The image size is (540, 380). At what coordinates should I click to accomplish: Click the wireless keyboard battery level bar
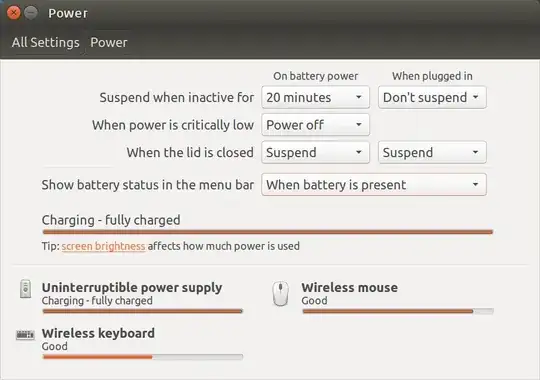[143, 357]
